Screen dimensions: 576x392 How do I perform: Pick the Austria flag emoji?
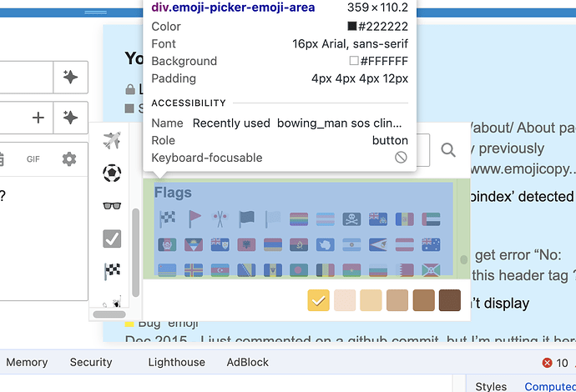pyautogui.click(x=404, y=245)
